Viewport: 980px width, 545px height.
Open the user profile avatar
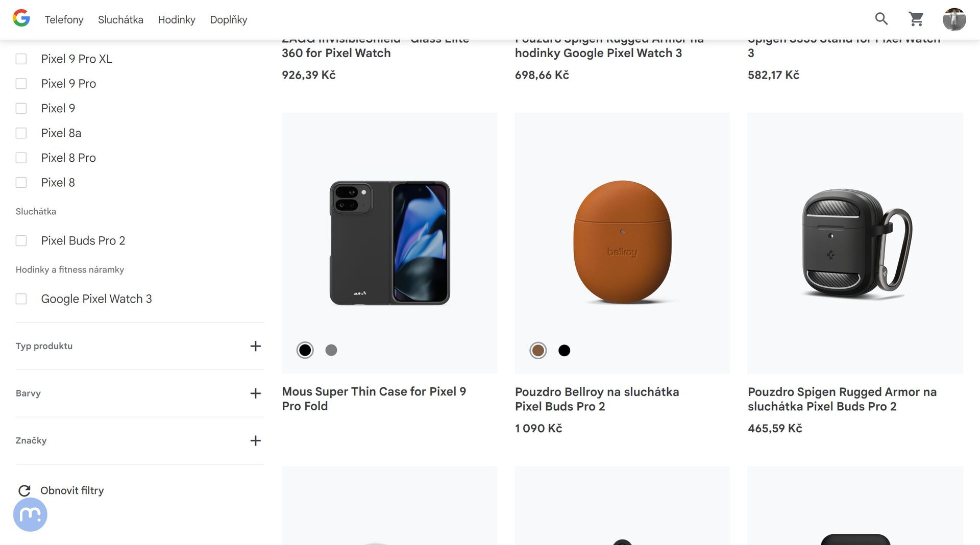953,19
